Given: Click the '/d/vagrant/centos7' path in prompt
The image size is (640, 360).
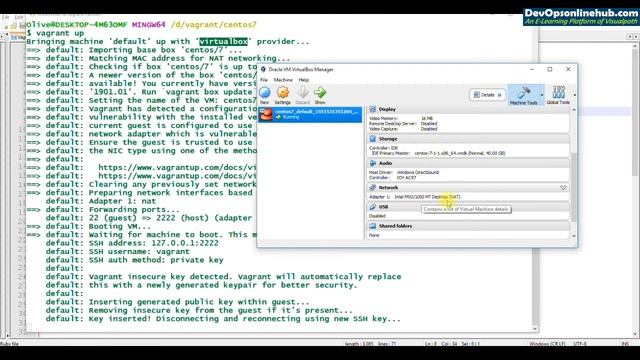Looking at the screenshot, I should [213, 25].
